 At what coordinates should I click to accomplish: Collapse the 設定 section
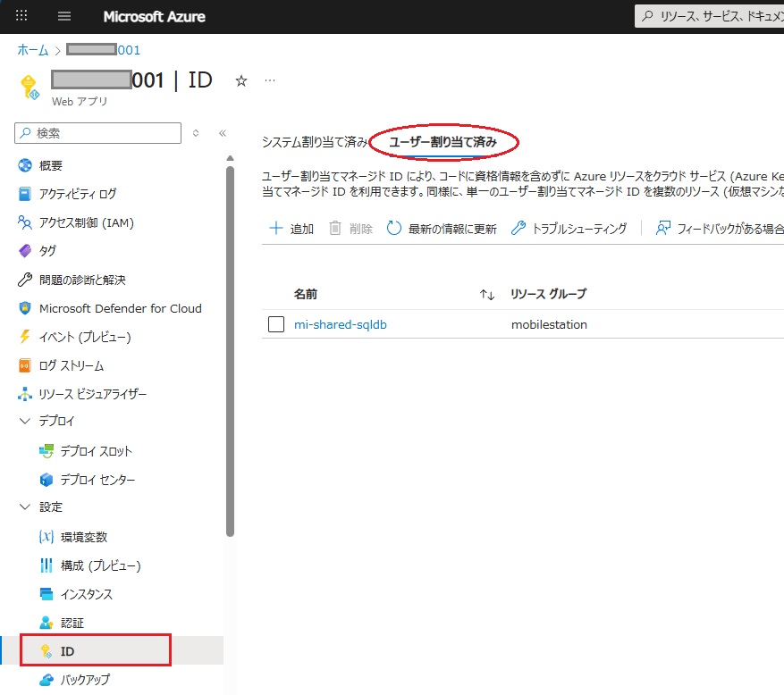click(x=24, y=507)
